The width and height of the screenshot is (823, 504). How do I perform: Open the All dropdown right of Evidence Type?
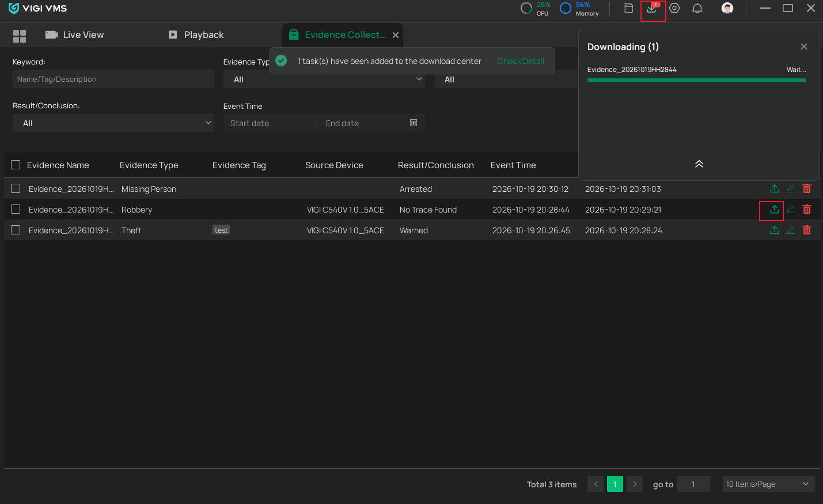tap(506, 79)
